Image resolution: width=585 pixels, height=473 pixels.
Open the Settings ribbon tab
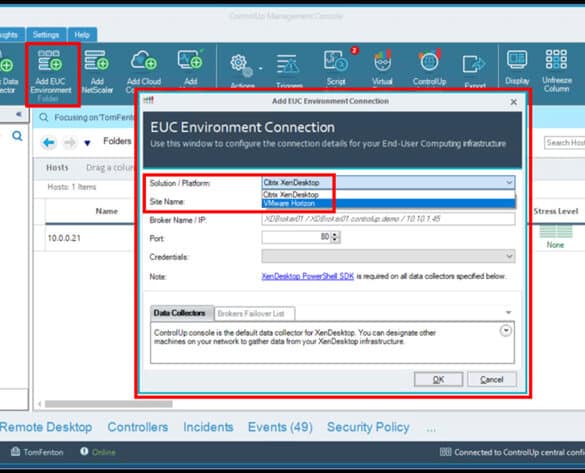(46, 35)
